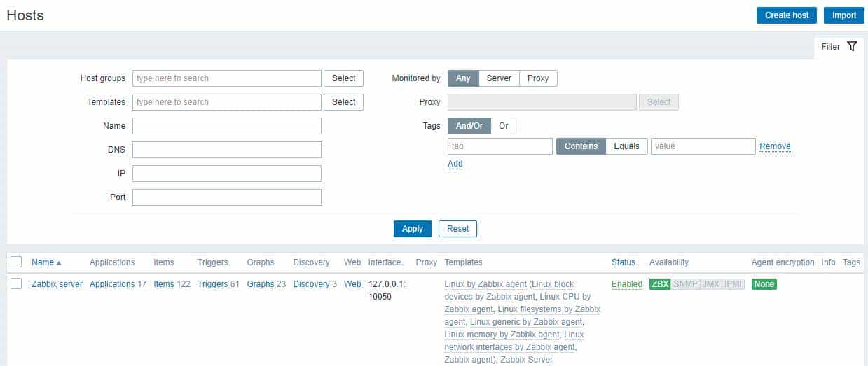Apply the host filter
The image size is (868, 366).
(413, 229)
